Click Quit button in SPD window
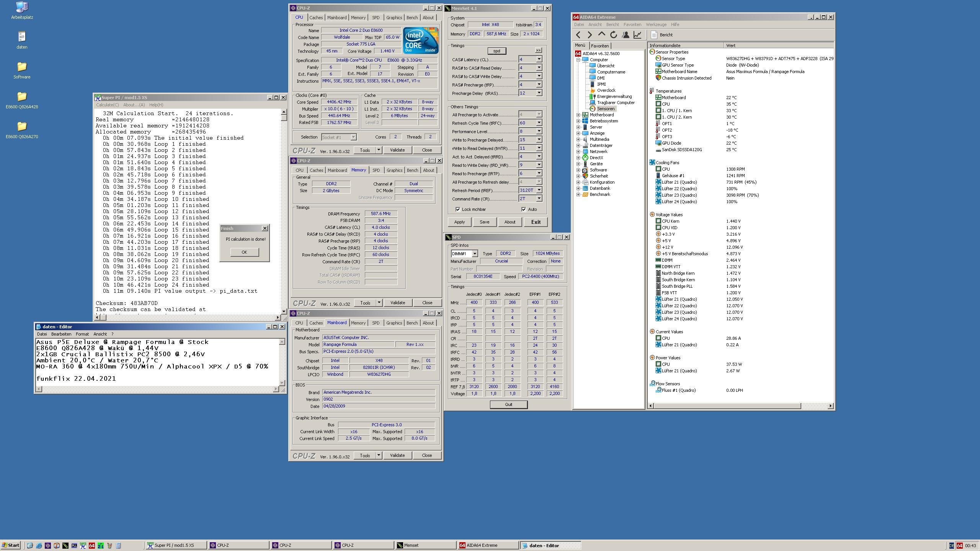The width and height of the screenshot is (980, 551). point(508,404)
